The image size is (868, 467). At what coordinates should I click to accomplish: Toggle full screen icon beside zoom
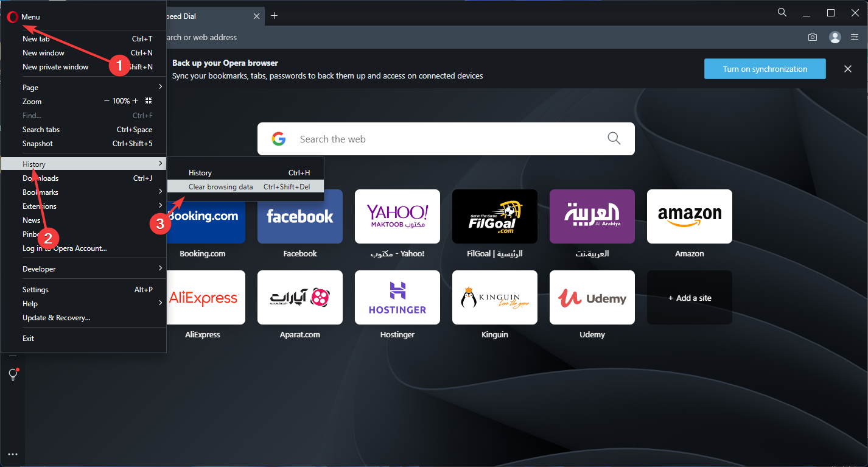(149, 101)
